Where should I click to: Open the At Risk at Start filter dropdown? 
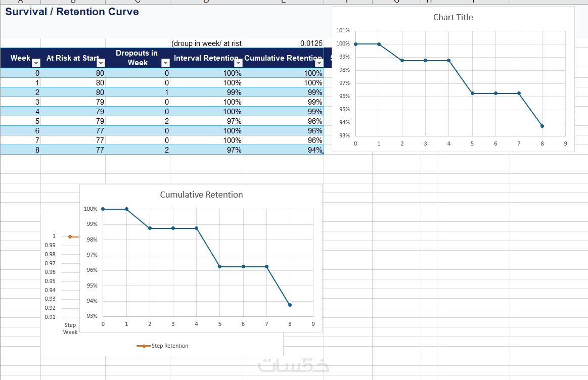(x=101, y=63)
